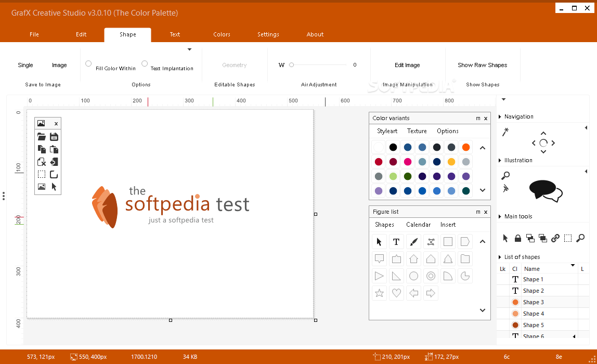
Task: Click the dashed selection rectangle in floating toolbox
Action: pos(42,174)
